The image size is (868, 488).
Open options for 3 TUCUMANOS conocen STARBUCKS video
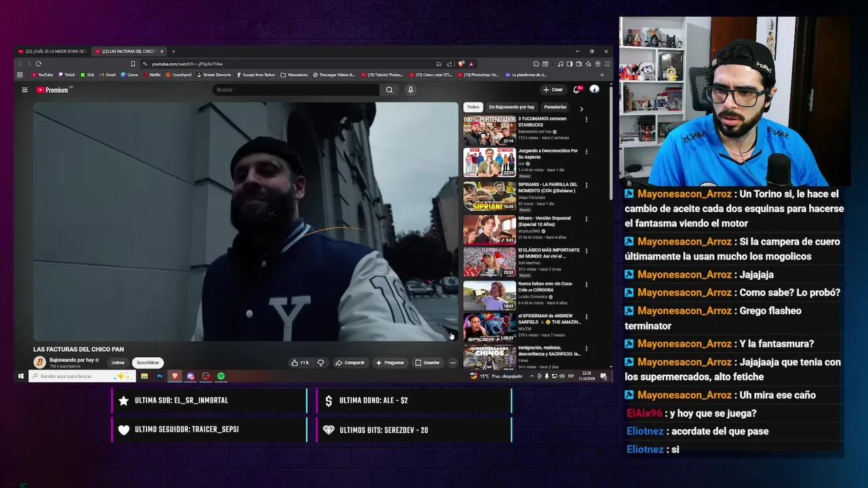587,119
